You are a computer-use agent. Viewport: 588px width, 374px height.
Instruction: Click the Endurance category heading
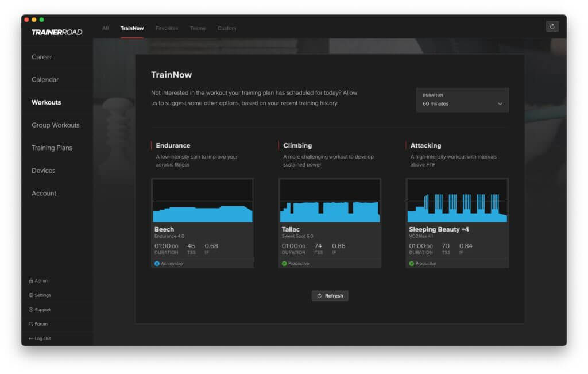[173, 145]
